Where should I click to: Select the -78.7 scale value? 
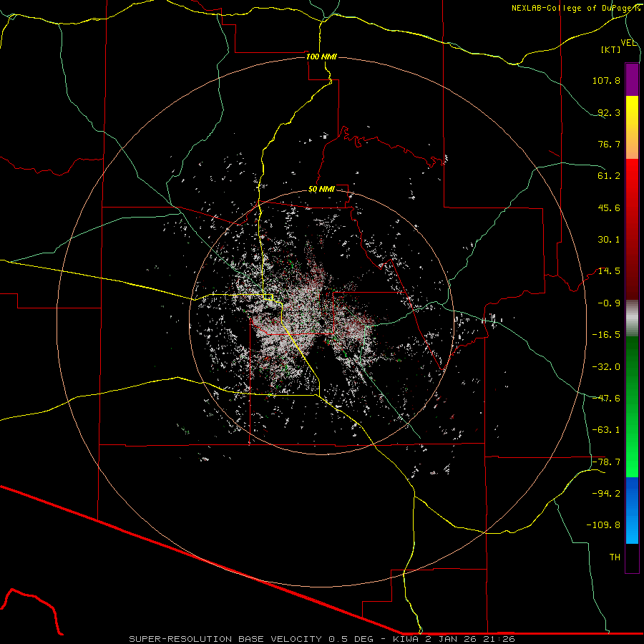(x=606, y=462)
